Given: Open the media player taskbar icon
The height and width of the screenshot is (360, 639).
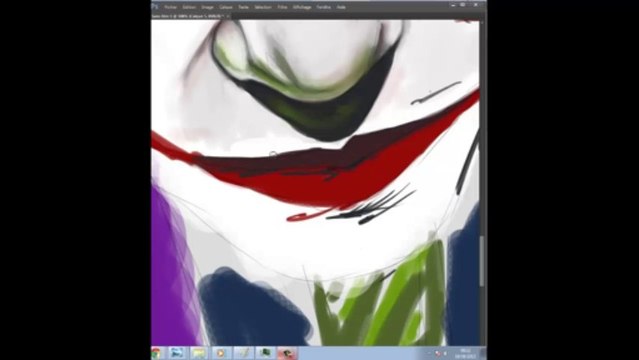Looking at the screenshot, I should coord(221,353).
